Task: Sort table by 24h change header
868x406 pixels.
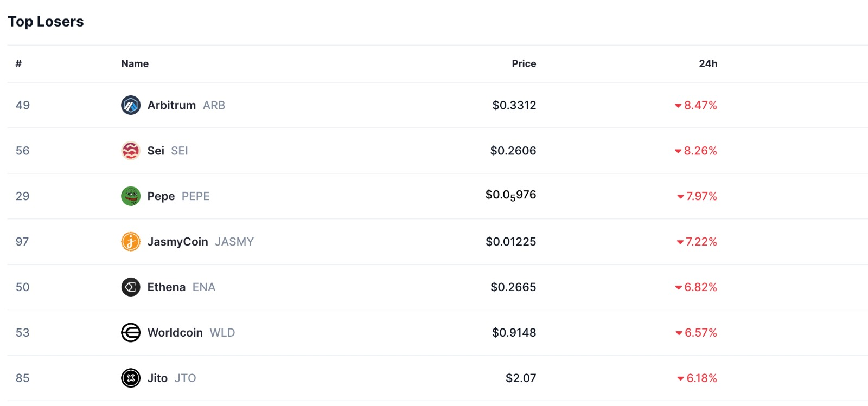Action: pyautogui.click(x=708, y=63)
